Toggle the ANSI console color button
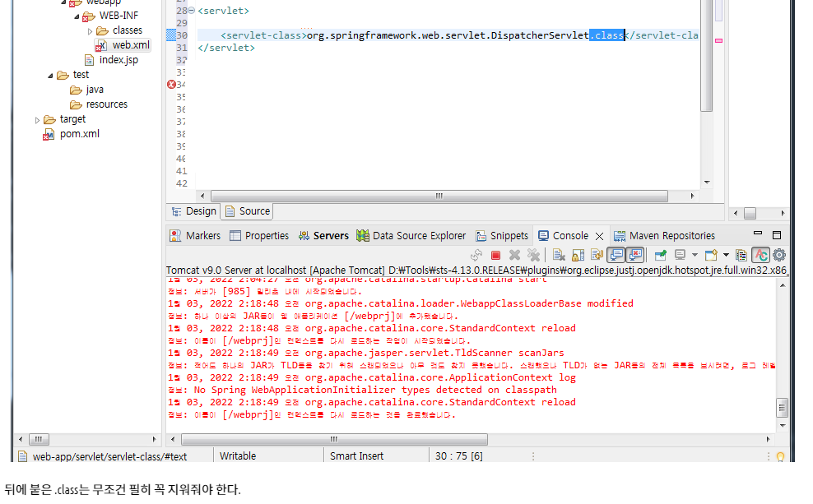813x504 pixels. click(760, 255)
